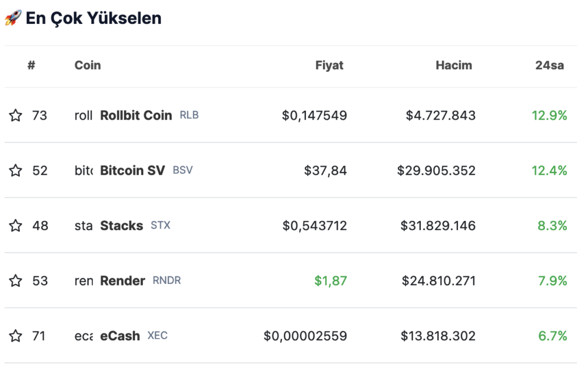Click the rocket icon beside En Çok Yükselen
The width and height of the screenshot is (588, 373).
[x=13, y=17]
